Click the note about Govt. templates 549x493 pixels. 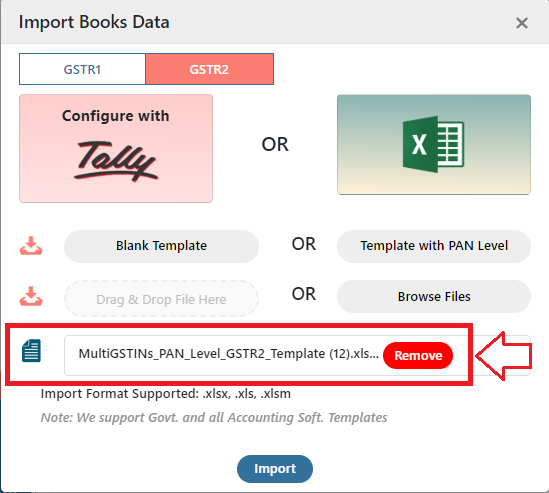pos(214,418)
